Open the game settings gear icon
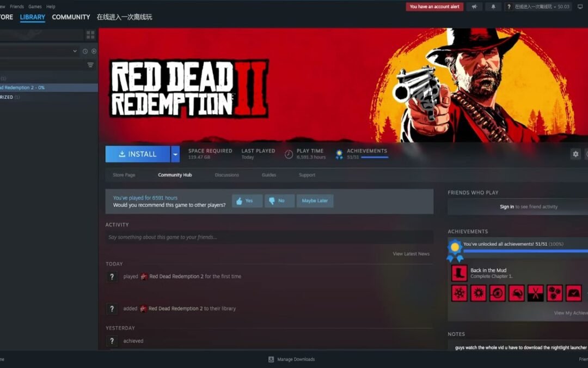The image size is (588, 368). [x=575, y=154]
